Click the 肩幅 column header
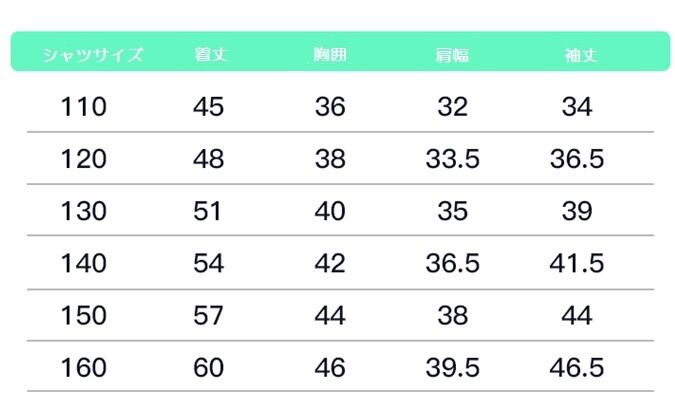This screenshot has height=405, width=675. tap(452, 55)
